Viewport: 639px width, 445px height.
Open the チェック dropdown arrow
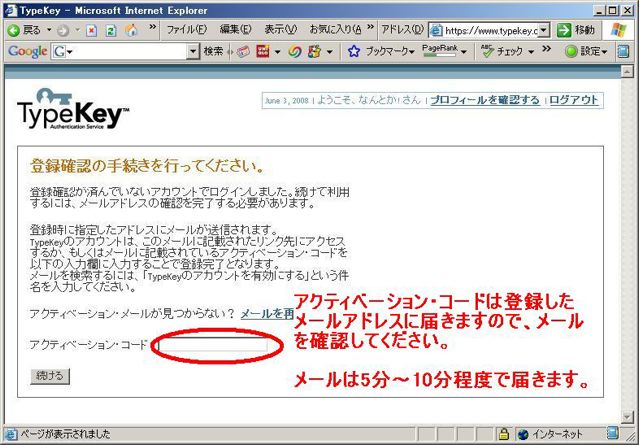531,52
